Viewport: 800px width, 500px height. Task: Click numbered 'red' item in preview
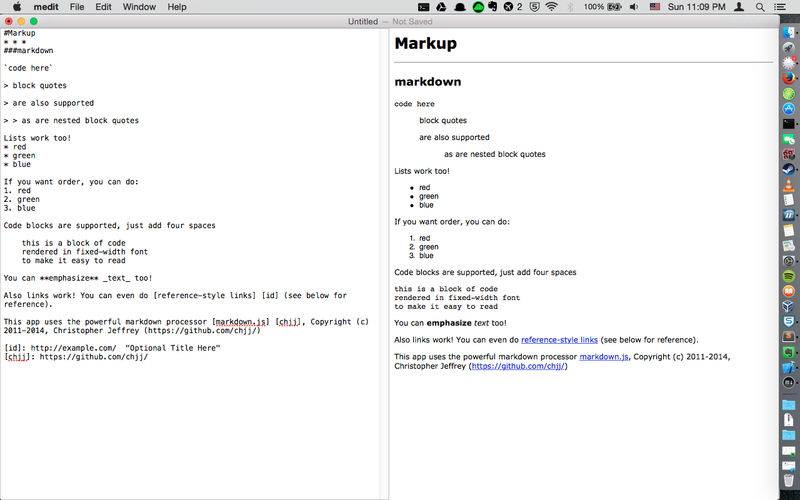pyautogui.click(x=424, y=238)
